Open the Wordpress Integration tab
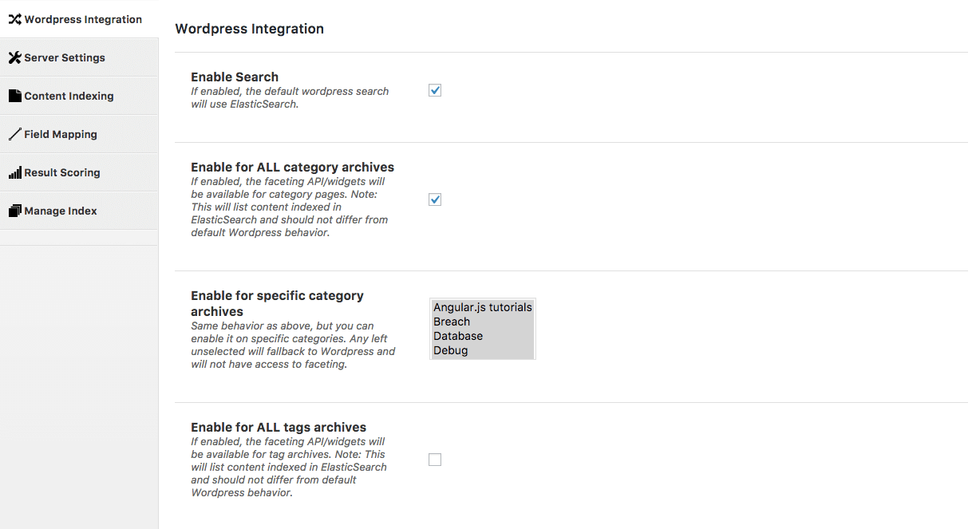Viewport: 980px width, 529px height. tap(79, 19)
